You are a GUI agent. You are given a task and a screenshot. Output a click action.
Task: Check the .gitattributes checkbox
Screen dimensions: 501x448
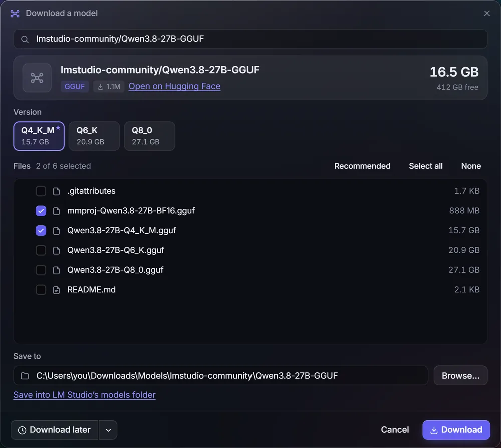[41, 191]
